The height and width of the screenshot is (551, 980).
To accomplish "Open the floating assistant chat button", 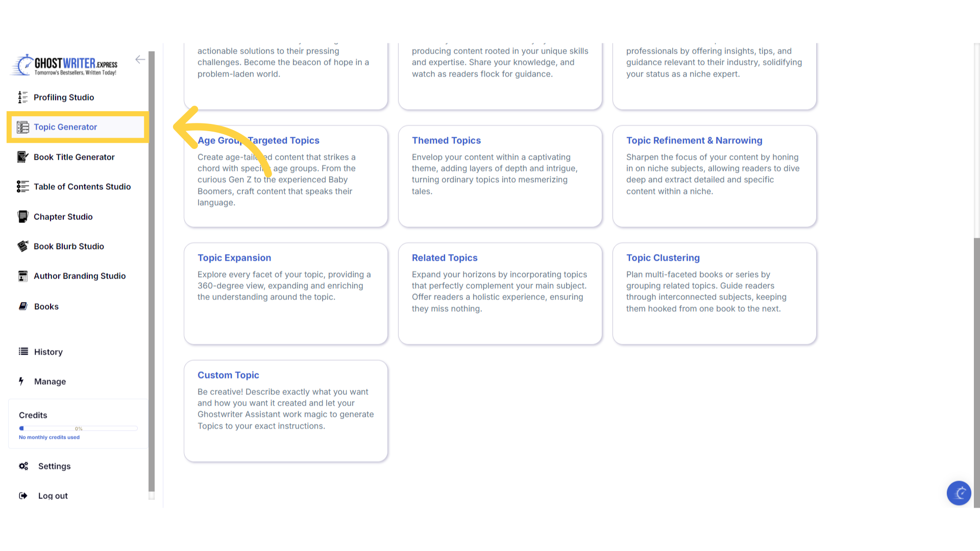I will (x=959, y=493).
